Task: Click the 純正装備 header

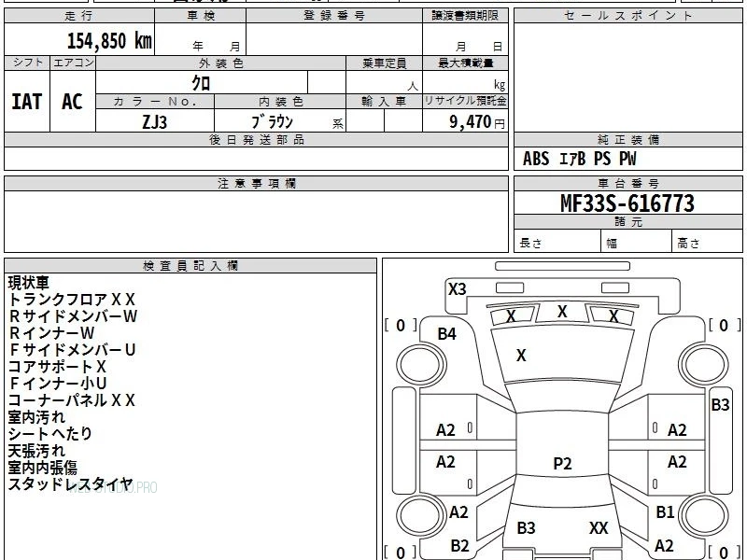Action: tap(627, 139)
